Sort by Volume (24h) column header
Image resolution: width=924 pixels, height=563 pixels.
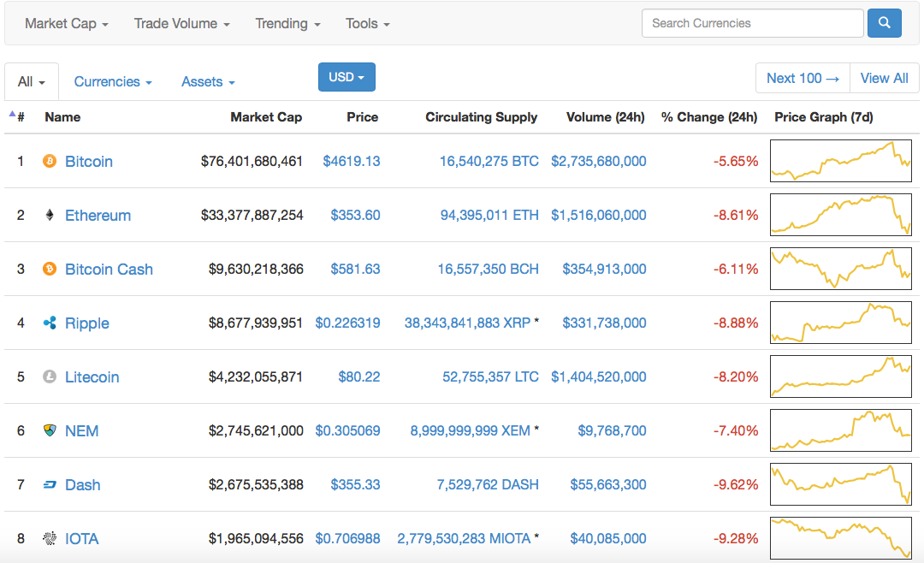606,116
